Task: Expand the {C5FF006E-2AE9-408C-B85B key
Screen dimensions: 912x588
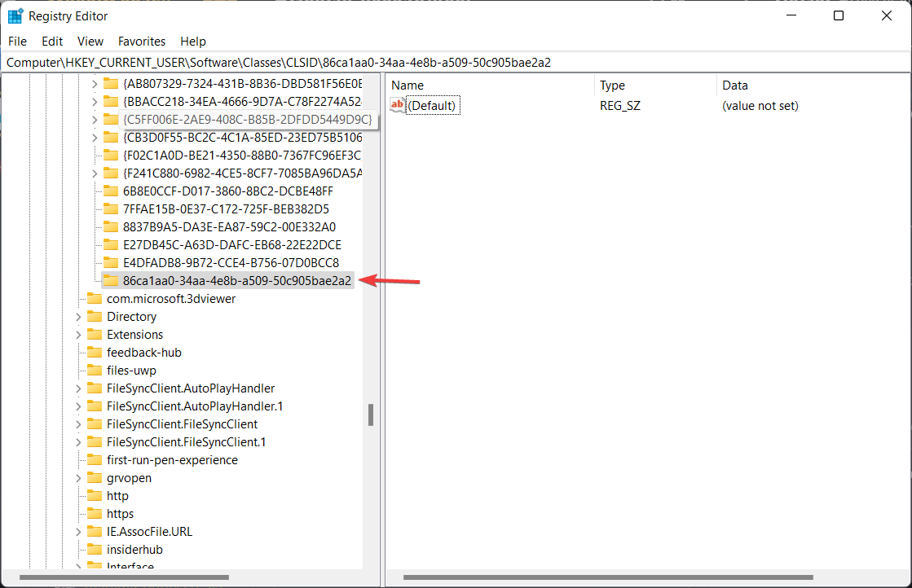Action: [x=95, y=120]
